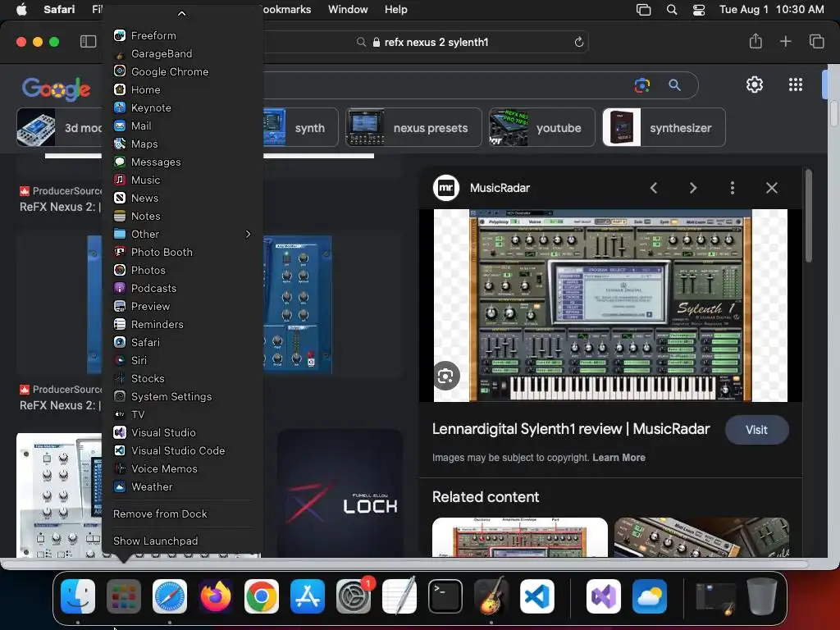Open the Sylenth1 preview image
The height and width of the screenshot is (630, 840).
coord(610,305)
